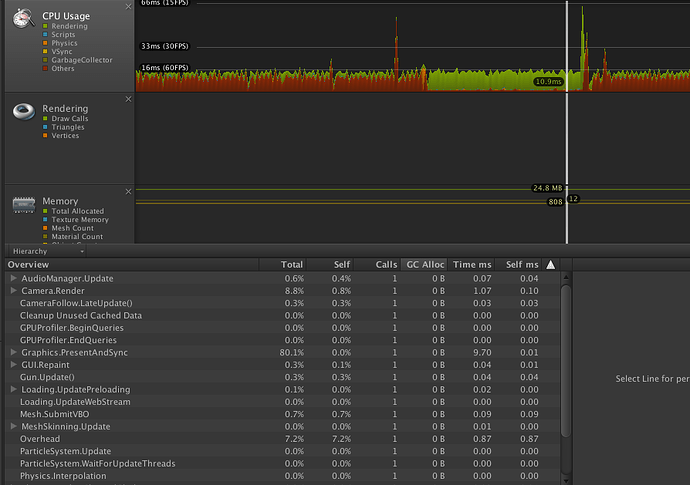Image resolution: width=690 pixels, height=485 pixels.
Task: Select Gun.Update() row
Action: click(x=283, y=377)
